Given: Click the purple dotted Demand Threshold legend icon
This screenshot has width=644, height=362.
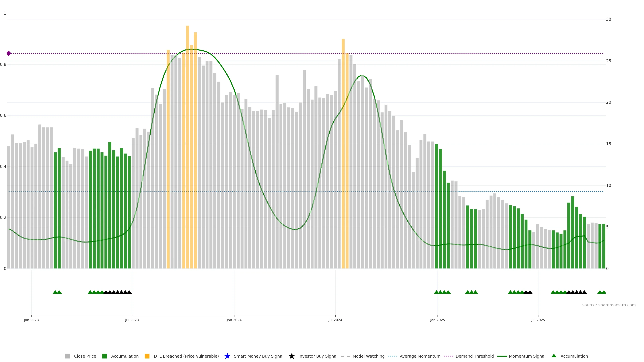Looking at the screenshot, I should [448, 356].
